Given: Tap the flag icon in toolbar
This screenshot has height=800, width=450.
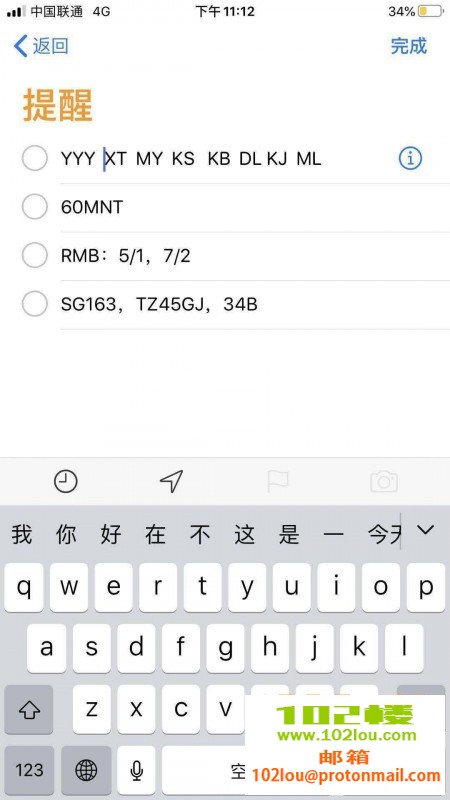Looking at the screenshot, I should [x=278, y=481].
